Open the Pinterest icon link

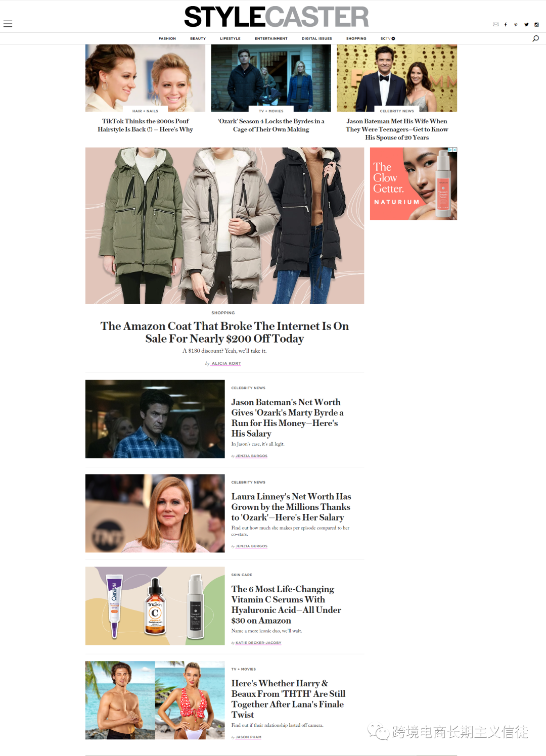click(x=516, y=24)
